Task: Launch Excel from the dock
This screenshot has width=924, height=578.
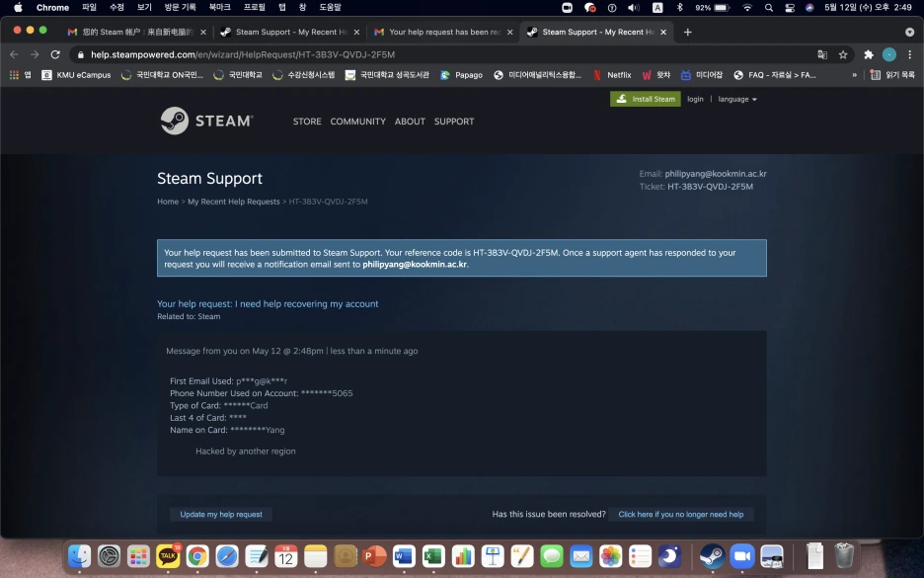Action: 433,555
